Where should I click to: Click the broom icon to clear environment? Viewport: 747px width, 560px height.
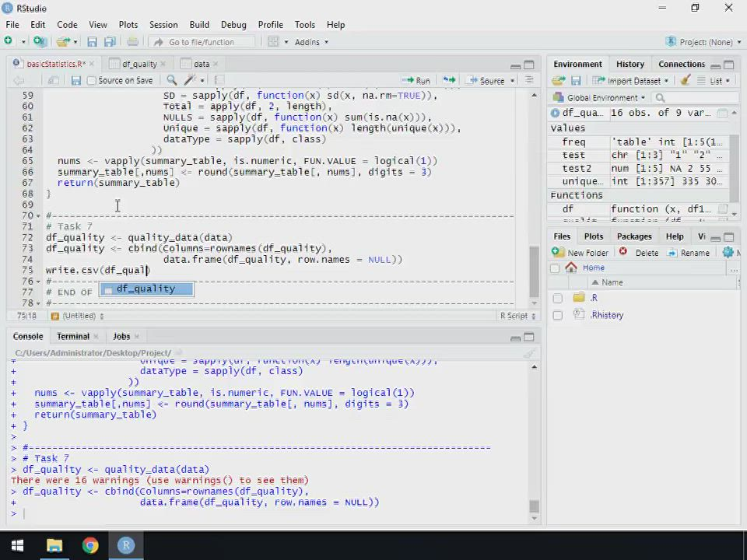[686, 80]
